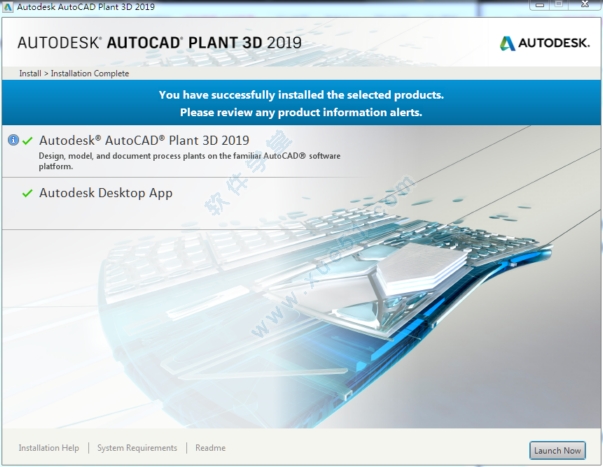The height and width of the screenshot is (467, 603).
Task: Open the System Requirements link
Action: pos(137,448)
